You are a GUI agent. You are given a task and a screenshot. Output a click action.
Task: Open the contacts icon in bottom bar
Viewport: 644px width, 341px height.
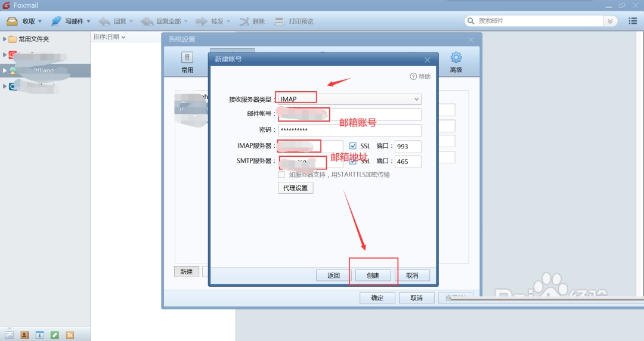click(x=24, y=335)
